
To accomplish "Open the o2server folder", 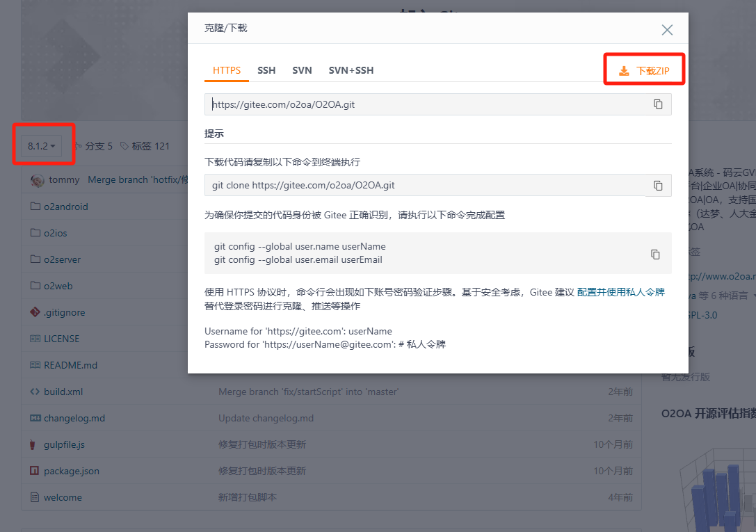I will click(x=62, y=259).
